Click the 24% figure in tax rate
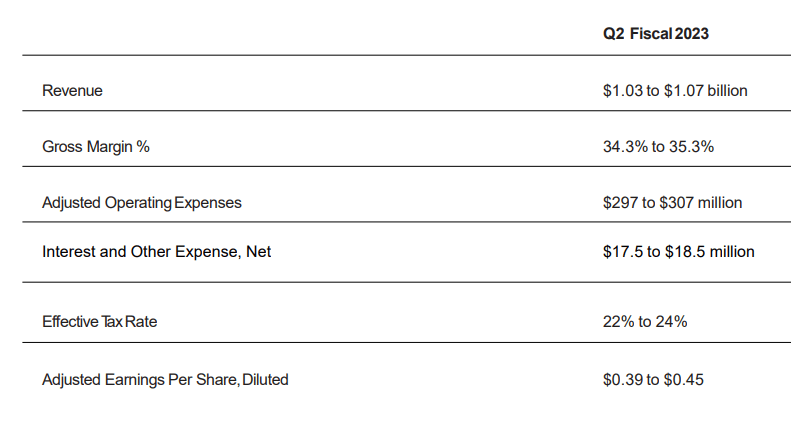791x425 pixels. [x=671, y=321]
